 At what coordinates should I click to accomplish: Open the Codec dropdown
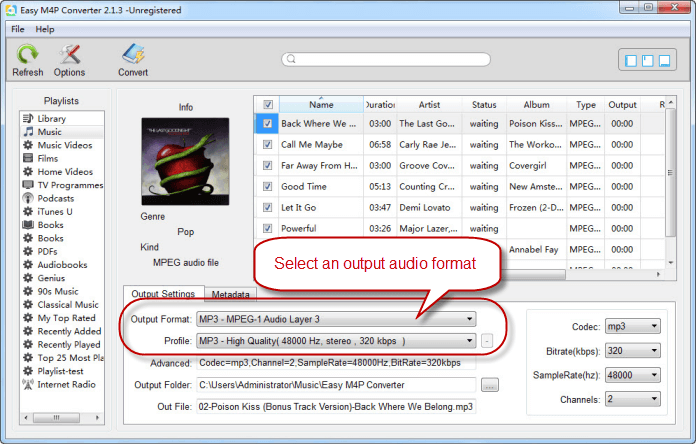[633, 326]
